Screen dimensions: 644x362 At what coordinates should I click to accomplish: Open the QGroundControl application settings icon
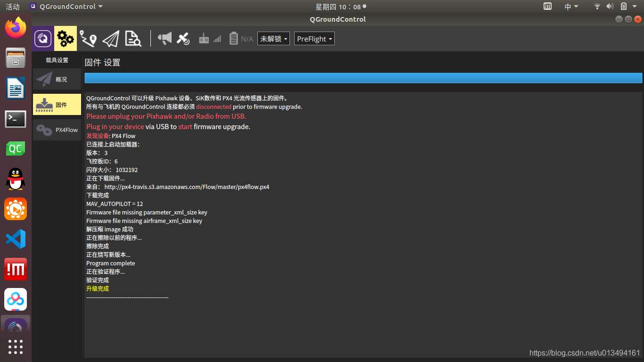(43, 39)
